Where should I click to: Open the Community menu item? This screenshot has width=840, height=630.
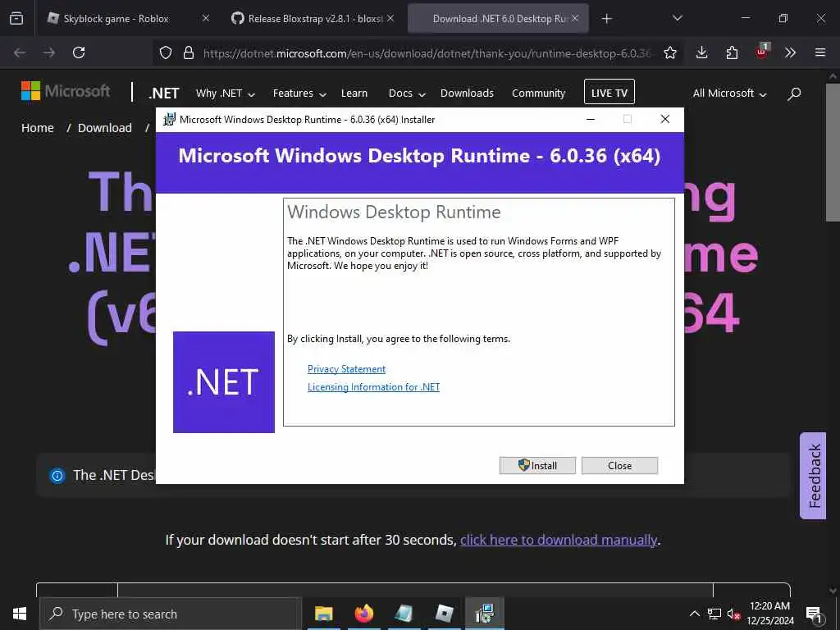click(538, 94)
